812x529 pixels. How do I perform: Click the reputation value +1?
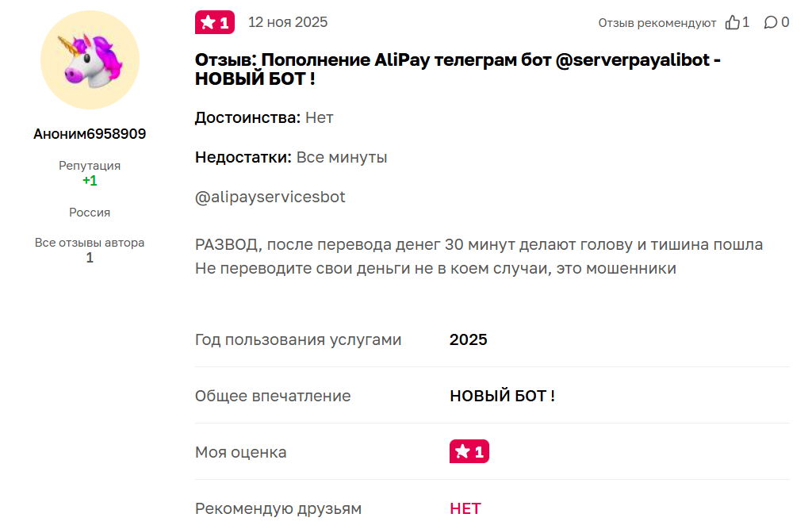click(x=90, y=180)
